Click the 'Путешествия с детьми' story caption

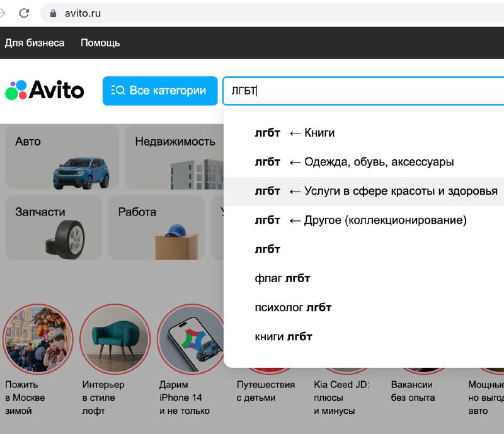[265, 391]
